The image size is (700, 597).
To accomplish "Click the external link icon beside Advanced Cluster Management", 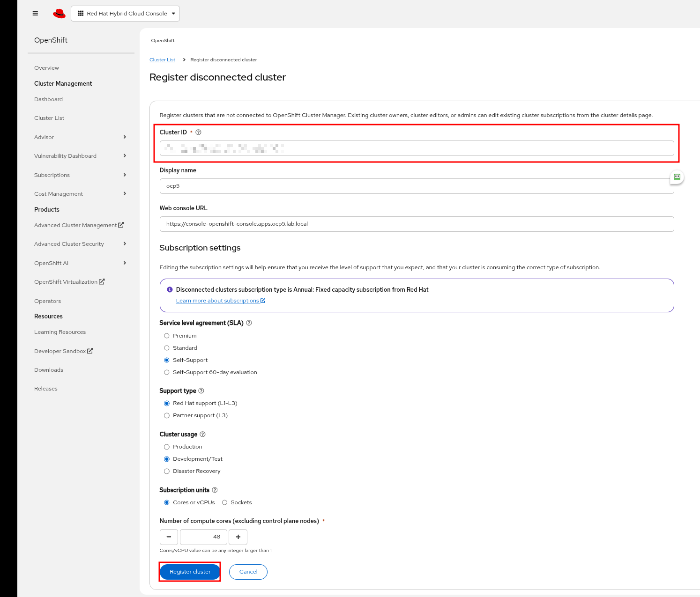I will (121, 225).
